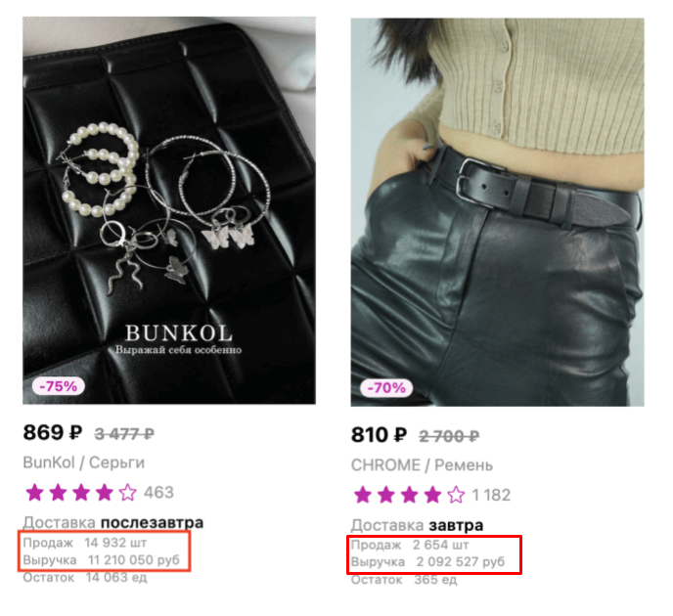673x616 pixels.
Task: Click the Выручка 11 210 050 руб line
Action: click(x=102, y=560)
